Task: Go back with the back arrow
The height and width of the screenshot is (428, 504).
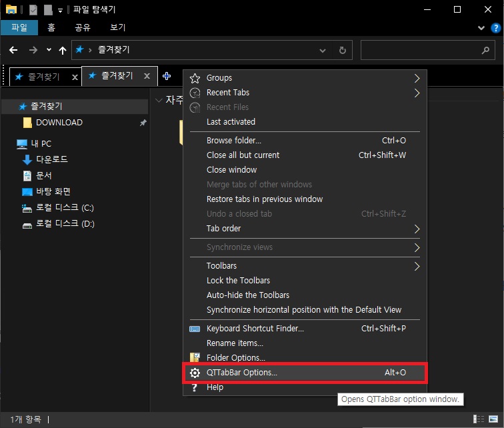Action: 13,50
